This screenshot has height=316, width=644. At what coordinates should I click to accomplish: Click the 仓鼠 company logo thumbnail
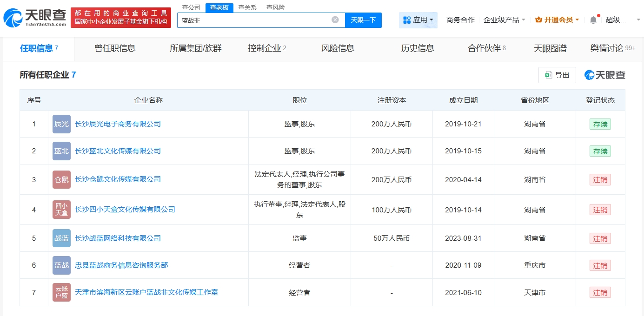61,179
